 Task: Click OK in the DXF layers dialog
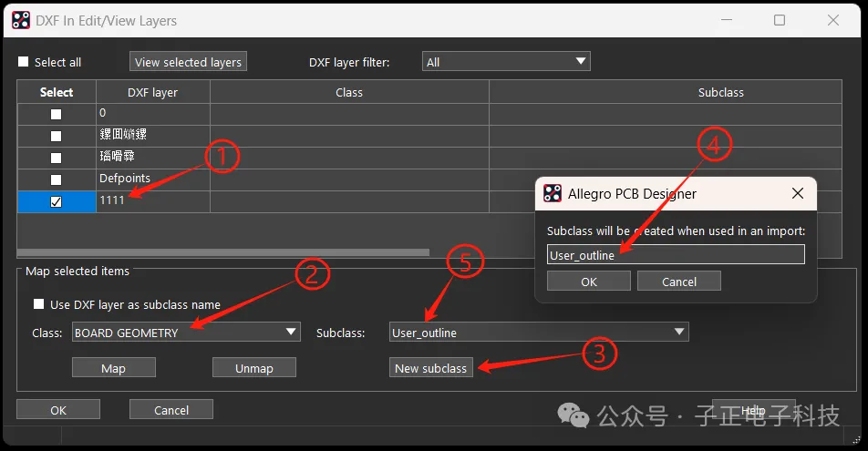click(x=58, y=409)
